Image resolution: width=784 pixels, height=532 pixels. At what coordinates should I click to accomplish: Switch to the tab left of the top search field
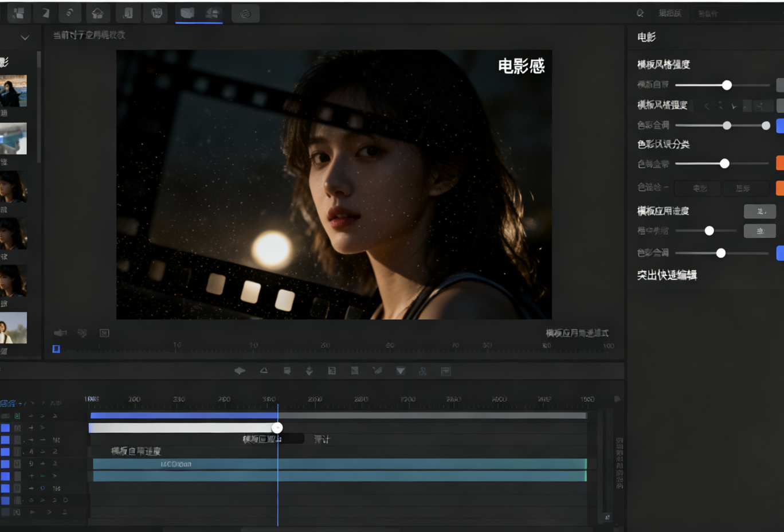[x=669, y=13]
